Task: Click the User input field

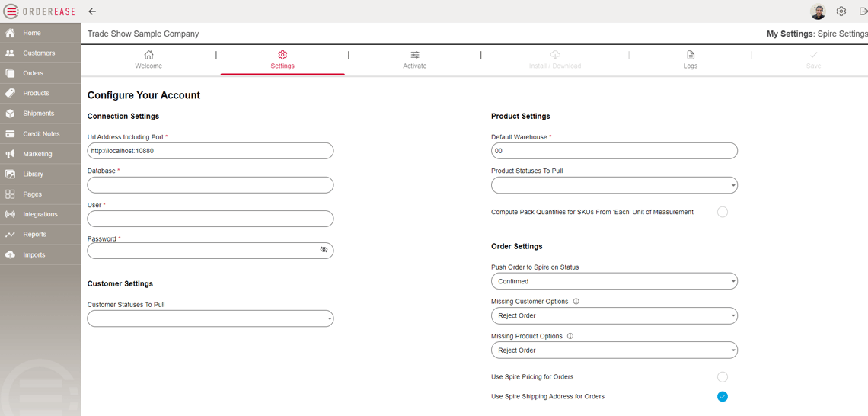Action: pos(210,219)
